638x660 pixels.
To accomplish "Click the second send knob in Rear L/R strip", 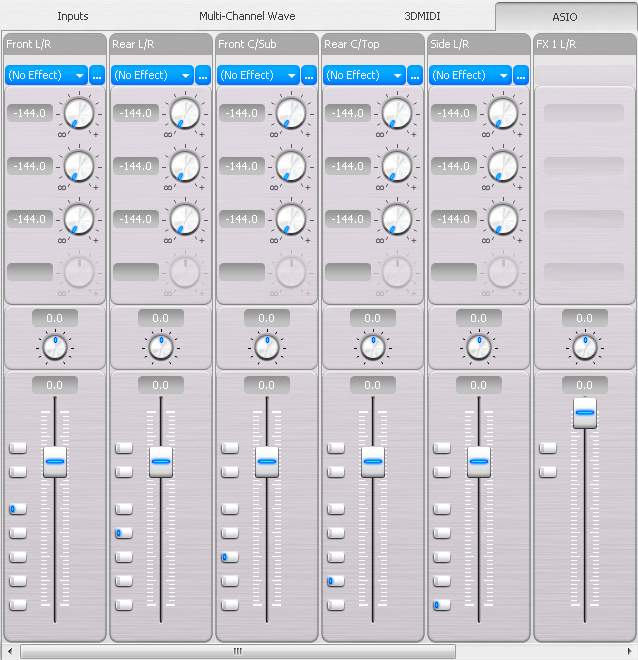I will (x=184, y=166).
